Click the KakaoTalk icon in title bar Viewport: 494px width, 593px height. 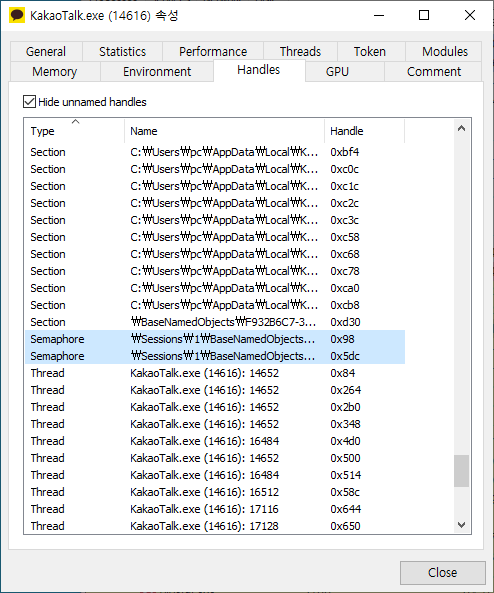coord(17,16)
